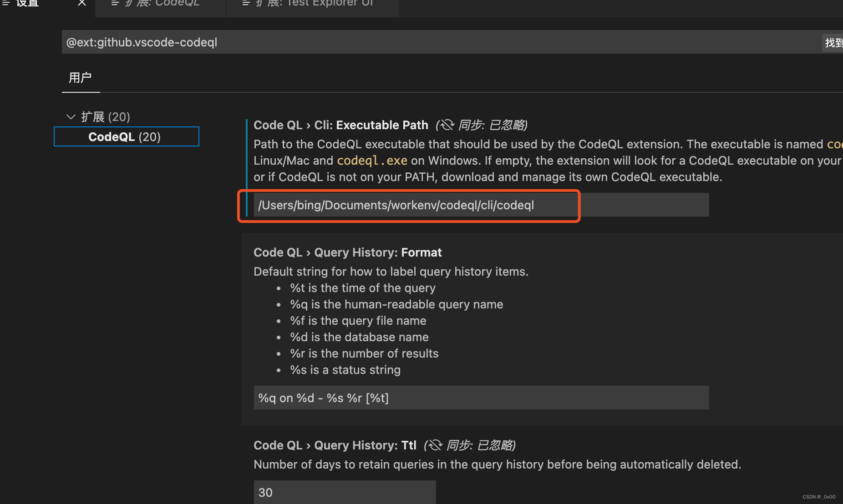Click the 'Default string for how to label' description
The image size is (843, 504).
pos(391,272)
